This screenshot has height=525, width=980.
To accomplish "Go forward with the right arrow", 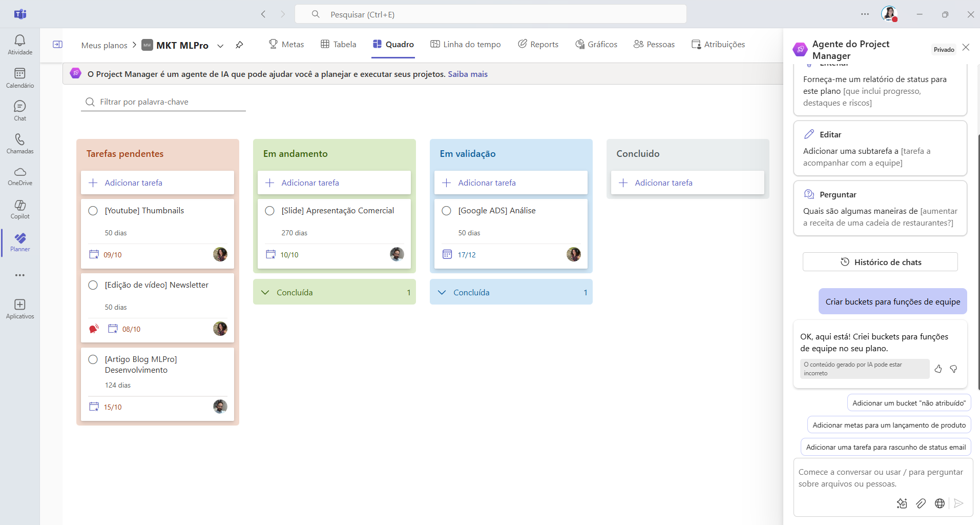I will tap(283, 14).
